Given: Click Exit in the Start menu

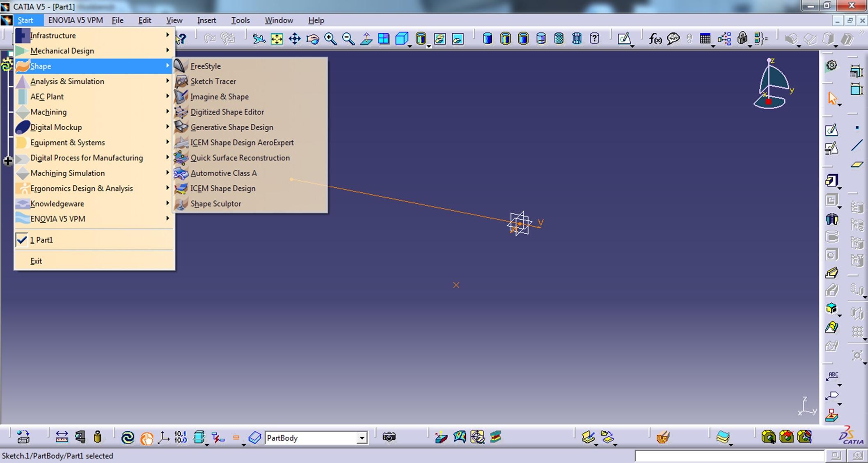Looking at the screenshot, I should (94, 261).
